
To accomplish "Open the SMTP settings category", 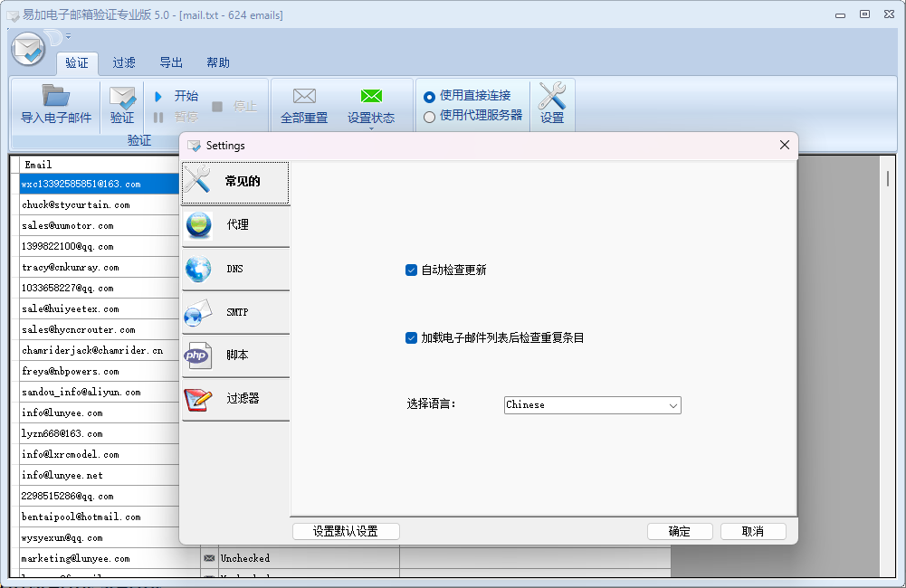I will click(235, 312).
